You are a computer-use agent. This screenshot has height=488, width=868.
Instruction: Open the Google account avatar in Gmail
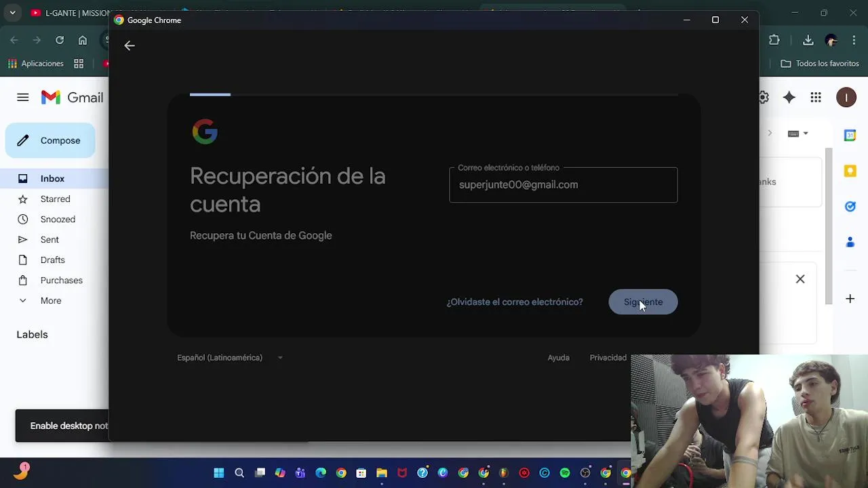coord(846,98)
